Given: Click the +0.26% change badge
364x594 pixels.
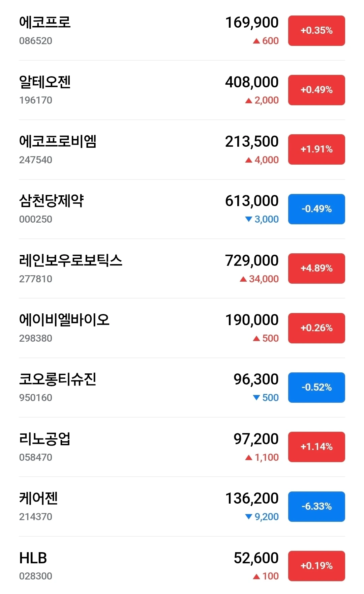Looking at the screenshot, I should pyautogui.click(x=316, y=328).
